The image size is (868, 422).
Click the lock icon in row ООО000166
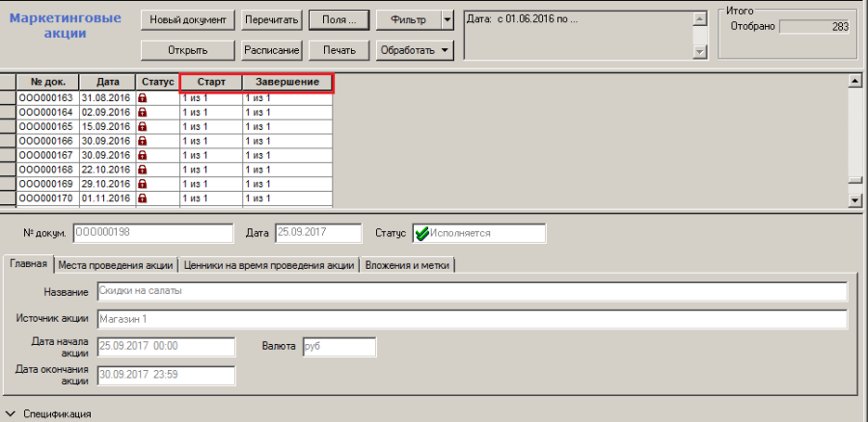(143, 141)
